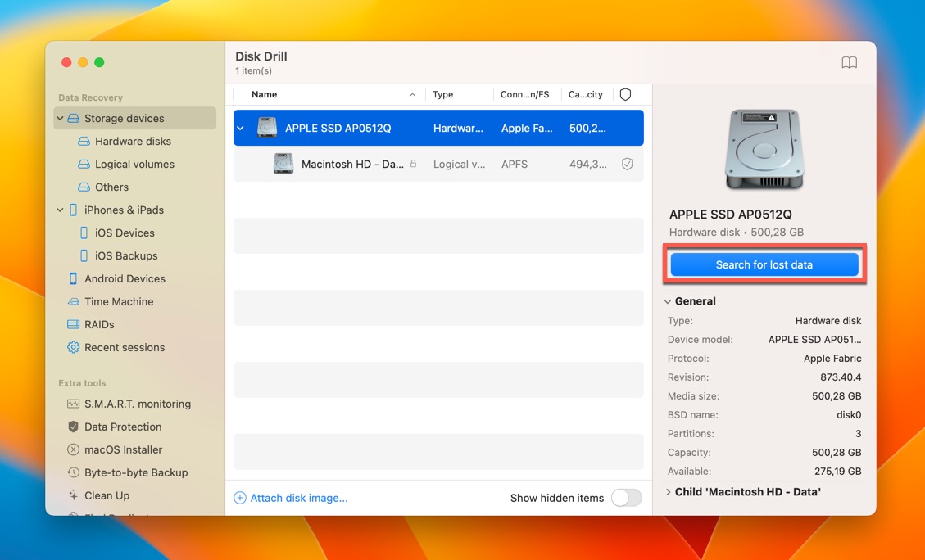Click Attach disk image link
Screen dimensions: 925x560
point(299,498)
